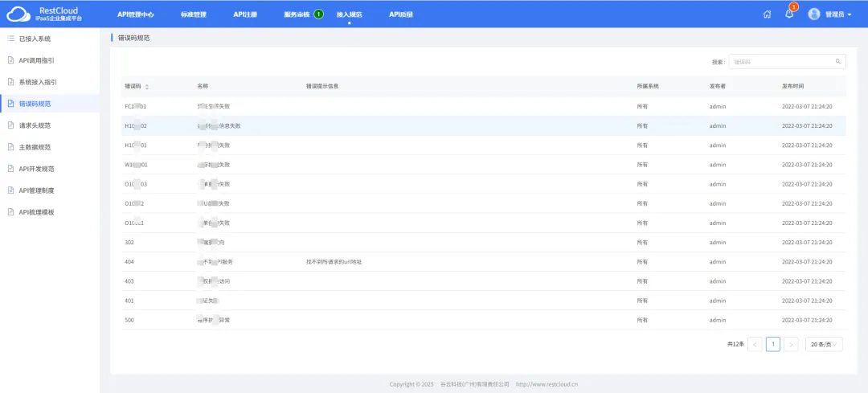
Task: Switch to 标准管理 tab
Action: 194,15
